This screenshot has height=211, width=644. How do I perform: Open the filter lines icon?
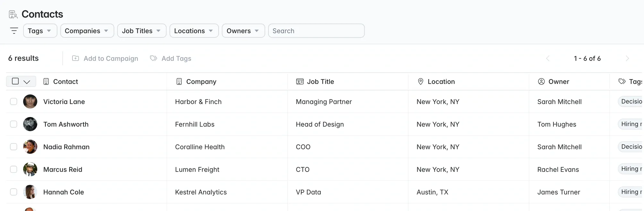tap(14, 31)
